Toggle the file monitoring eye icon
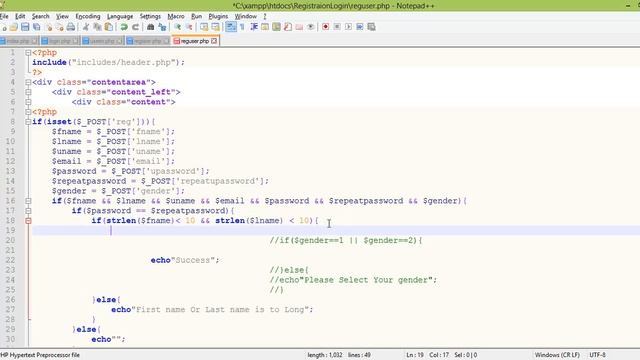The width and height of the screenshot is (640, 360). [311, 27]
